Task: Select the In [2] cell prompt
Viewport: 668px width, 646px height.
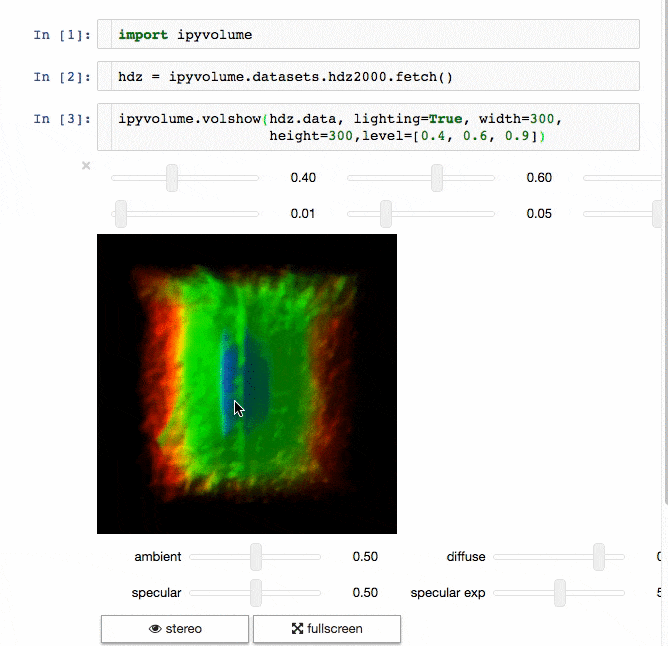Action: [x=62, y=76]
